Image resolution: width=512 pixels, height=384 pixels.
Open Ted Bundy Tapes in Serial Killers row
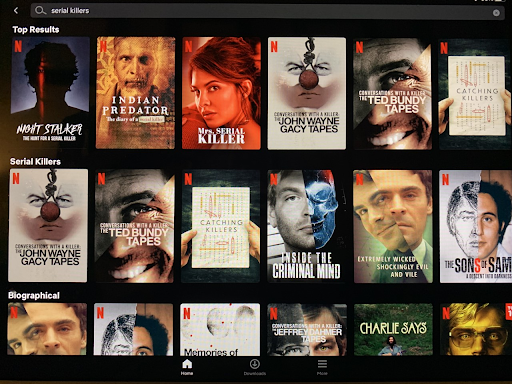pos(134,226)
